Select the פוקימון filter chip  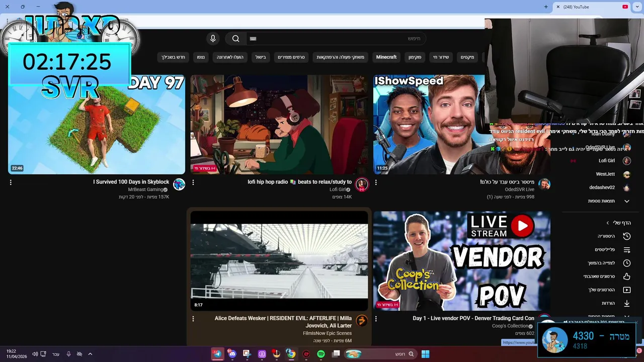(x=415, y=57)
